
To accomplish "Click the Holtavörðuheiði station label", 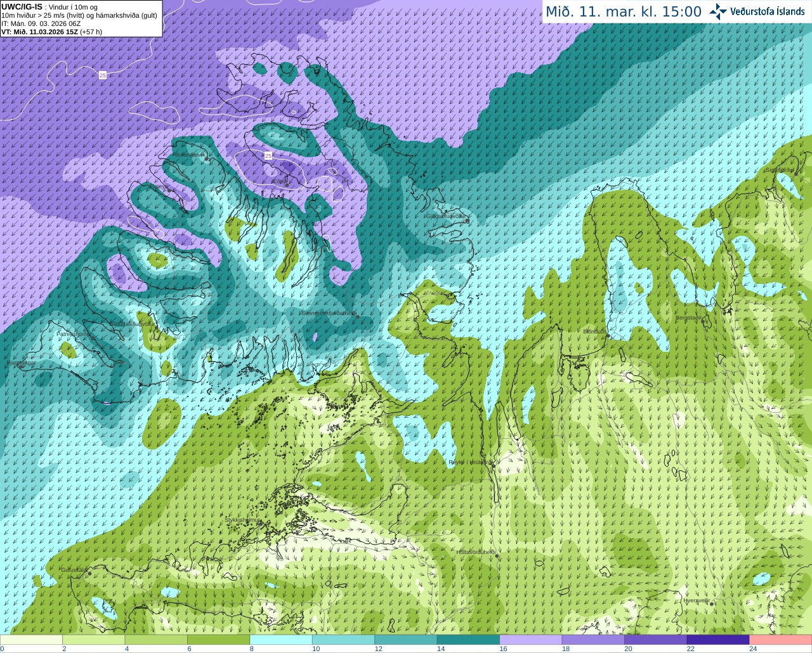I will coord(476,552).
